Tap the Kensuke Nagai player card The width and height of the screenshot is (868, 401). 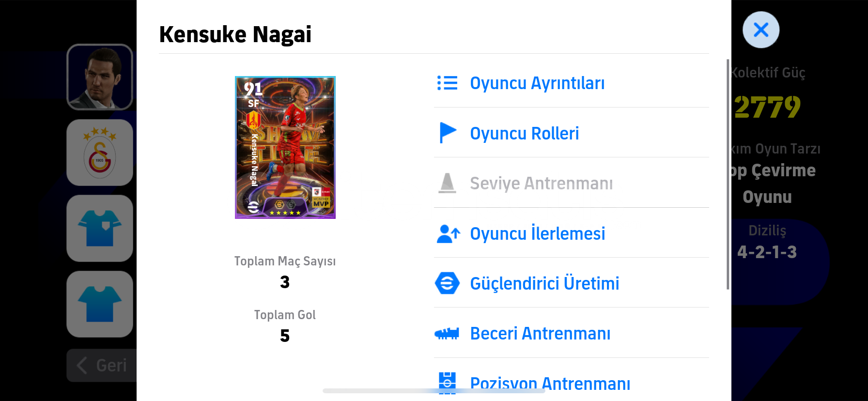(285, 147)
